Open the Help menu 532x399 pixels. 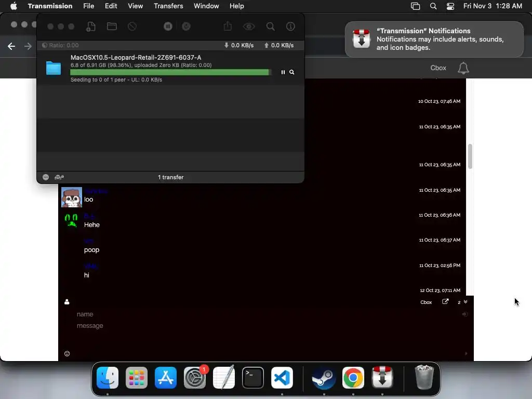click(236, 6)
